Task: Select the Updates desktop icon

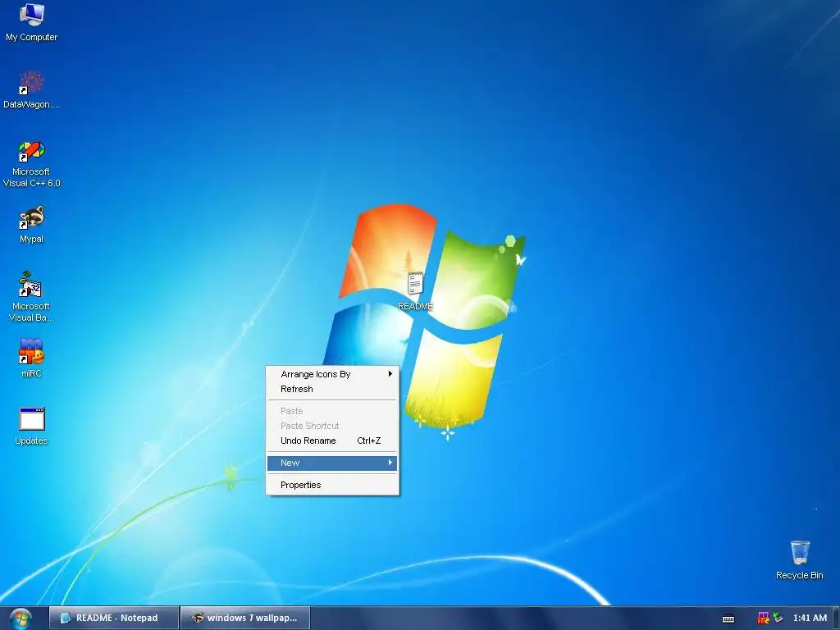Action: (x=32, y=426)
